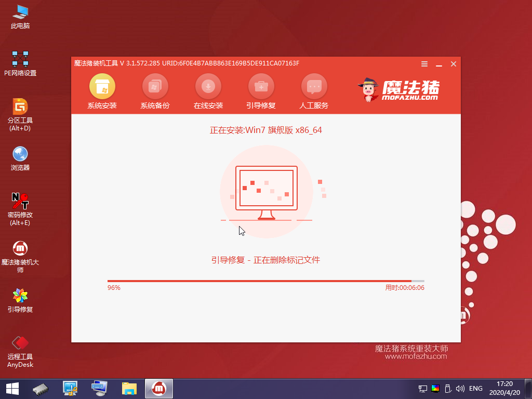Launch 引导修复 desktop shortcut
Screen dimensions: 532x399
pyautogui.click(x=20, y=300)
